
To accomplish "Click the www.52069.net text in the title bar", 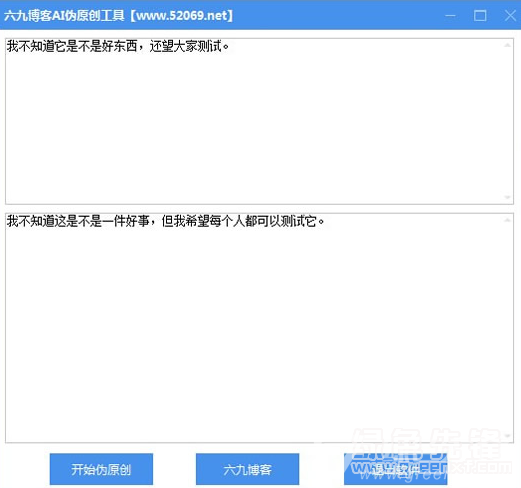I will tap(182, 16).
